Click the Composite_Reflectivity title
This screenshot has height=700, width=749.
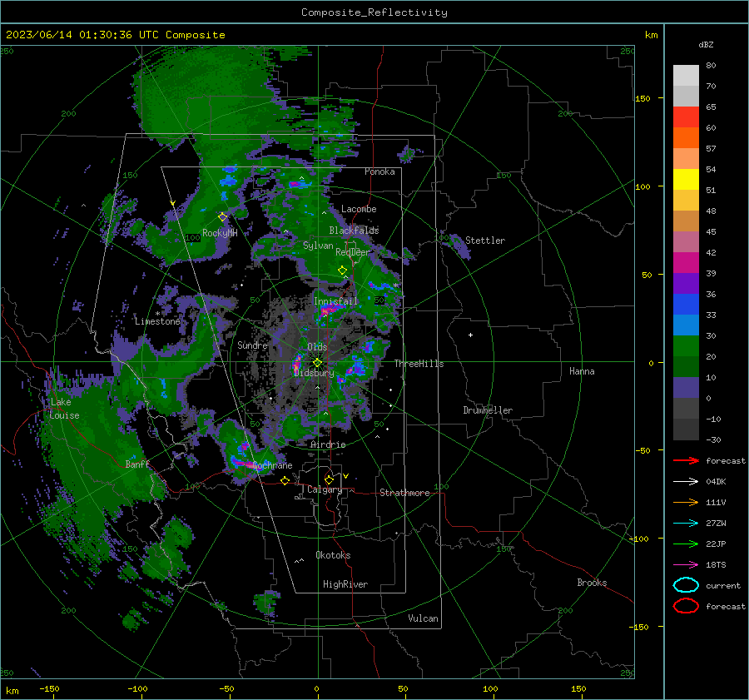(374, 12)
